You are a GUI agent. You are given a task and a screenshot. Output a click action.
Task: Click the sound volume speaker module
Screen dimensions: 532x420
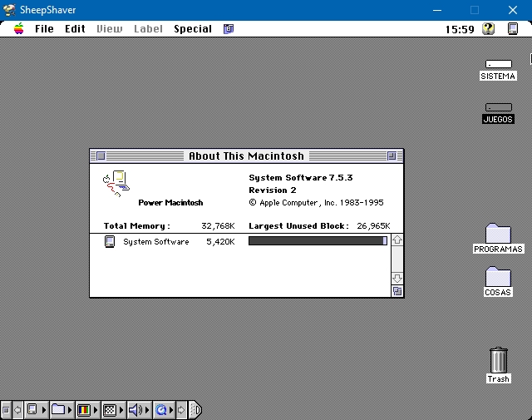135,410
